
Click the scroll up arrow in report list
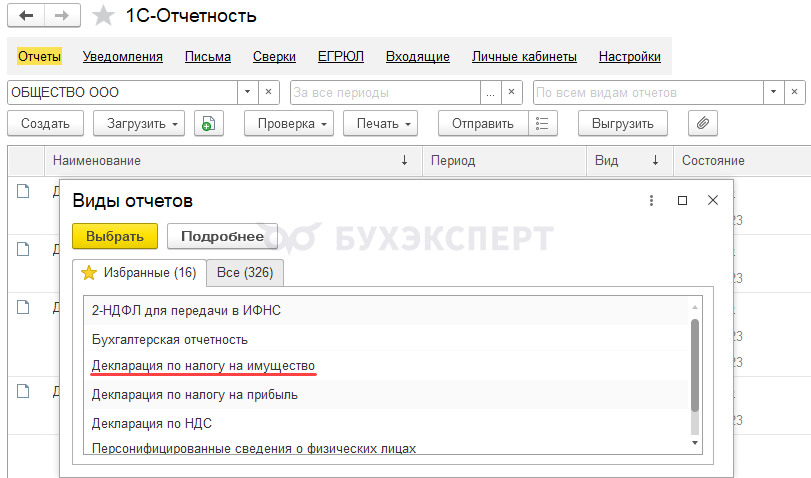(x=695, y=307)
